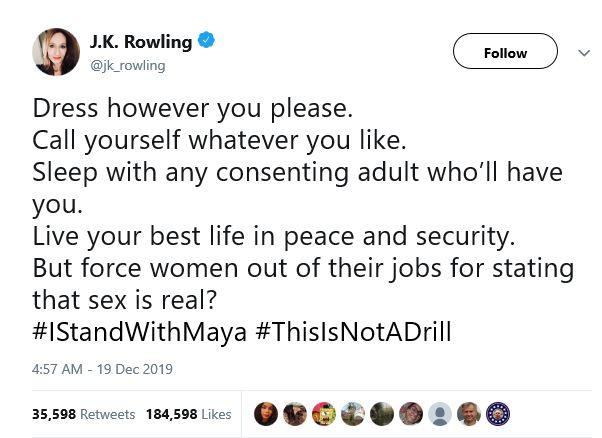Open the default gray silhouette liker avatar
Viewport: 602px width, 438px height.
[x=440, y=414]
